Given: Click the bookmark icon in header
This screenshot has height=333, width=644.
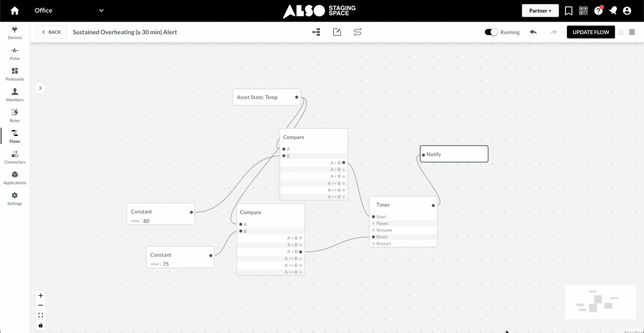Looking at the screenshot, I should coord(569,11).
